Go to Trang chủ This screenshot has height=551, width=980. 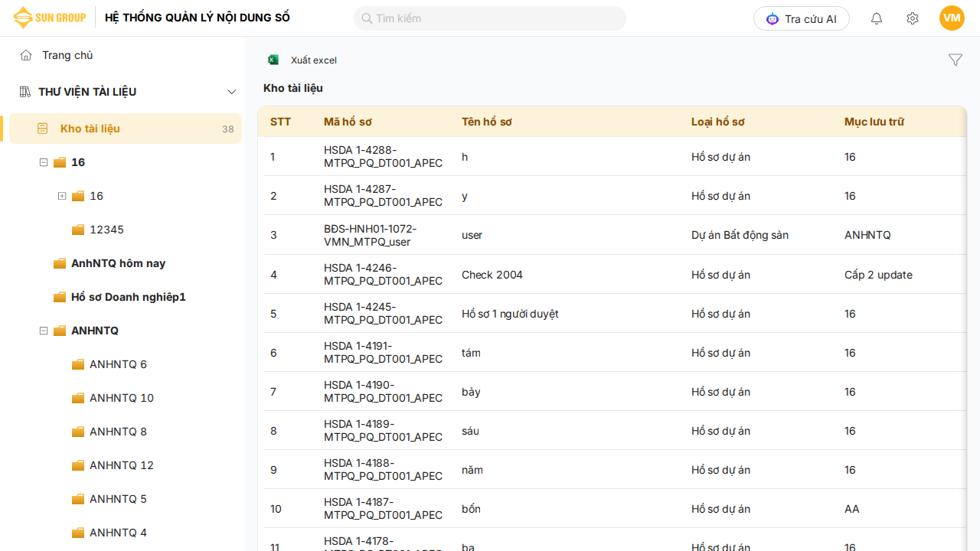click(x=67, y=55)
